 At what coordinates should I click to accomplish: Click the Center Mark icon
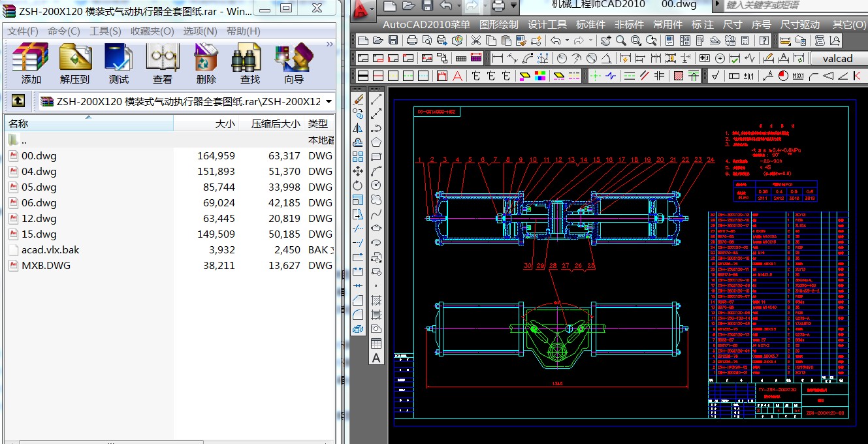coord(720,58)
